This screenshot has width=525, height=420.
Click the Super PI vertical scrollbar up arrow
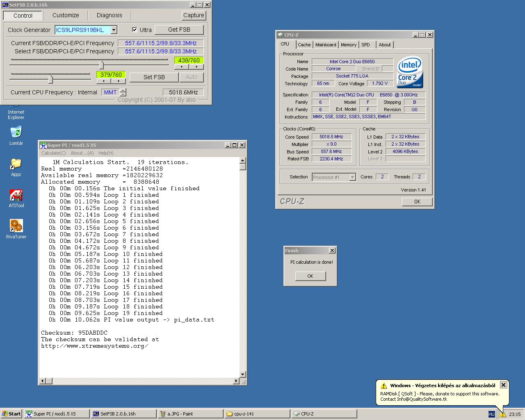[x=242, y=160]
